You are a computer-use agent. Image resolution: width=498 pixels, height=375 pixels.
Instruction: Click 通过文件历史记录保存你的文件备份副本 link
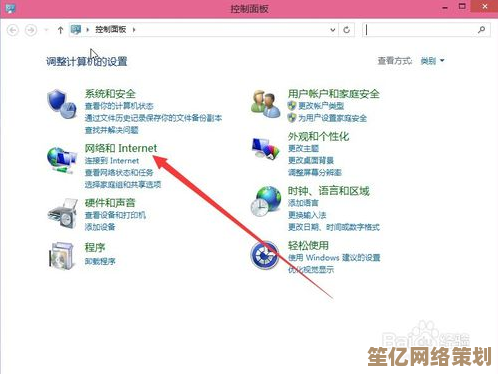tap(153, 118)
